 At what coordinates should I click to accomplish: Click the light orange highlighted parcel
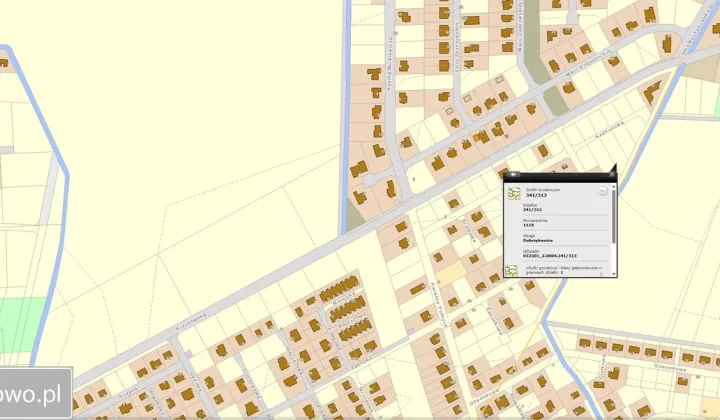point(451,274)
